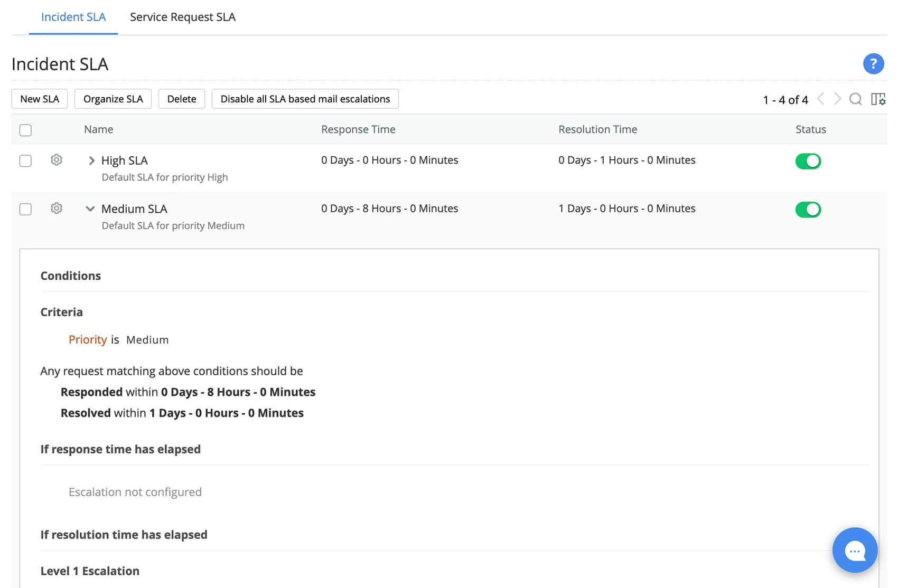The width and height of the screenshot is (898, 588).
Task: Select the Incident SLA tab
Action: (x=73, y=17)
